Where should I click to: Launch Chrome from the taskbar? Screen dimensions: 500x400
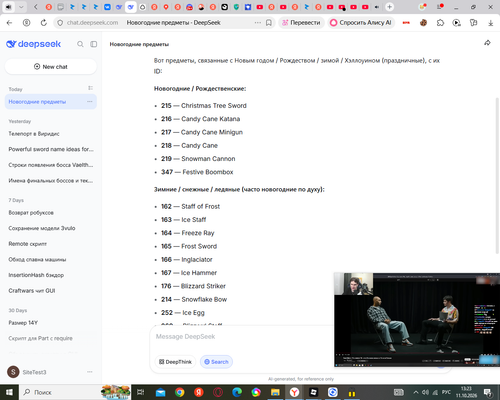point(180,392)
